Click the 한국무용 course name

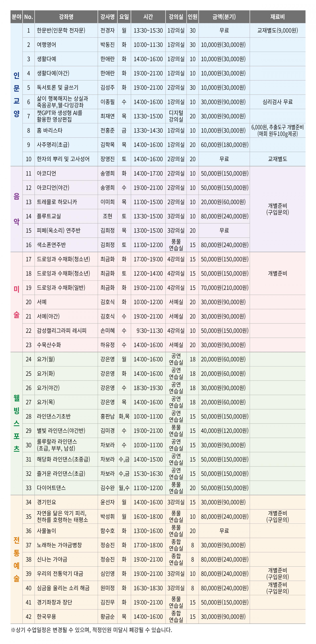coord(47,617)
